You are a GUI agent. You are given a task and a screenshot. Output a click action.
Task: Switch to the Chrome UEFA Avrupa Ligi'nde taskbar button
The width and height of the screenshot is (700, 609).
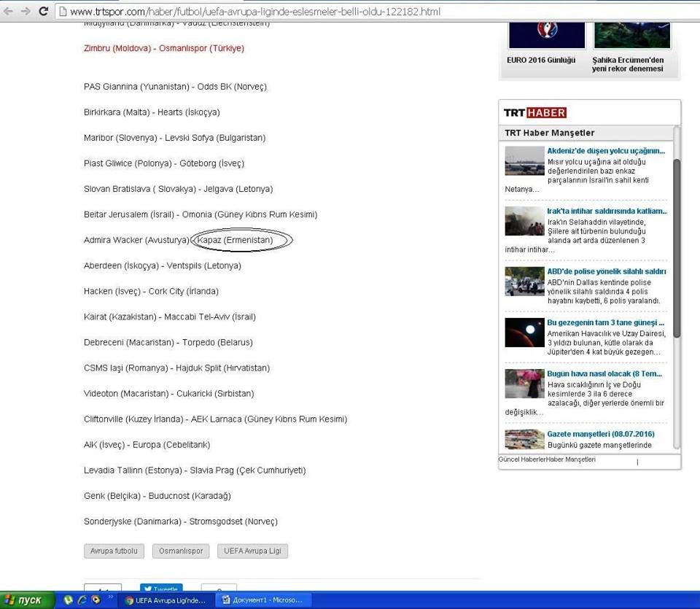(166, 600)
